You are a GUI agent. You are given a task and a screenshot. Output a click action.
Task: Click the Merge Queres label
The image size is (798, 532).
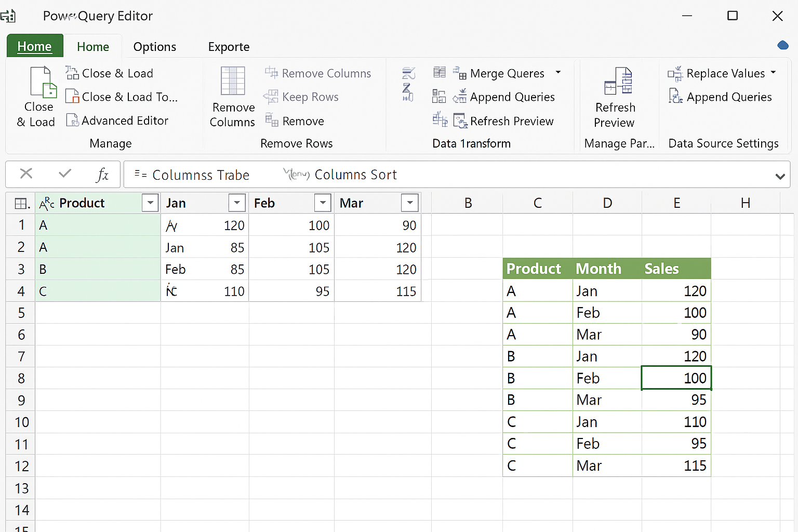click(507, 74)
